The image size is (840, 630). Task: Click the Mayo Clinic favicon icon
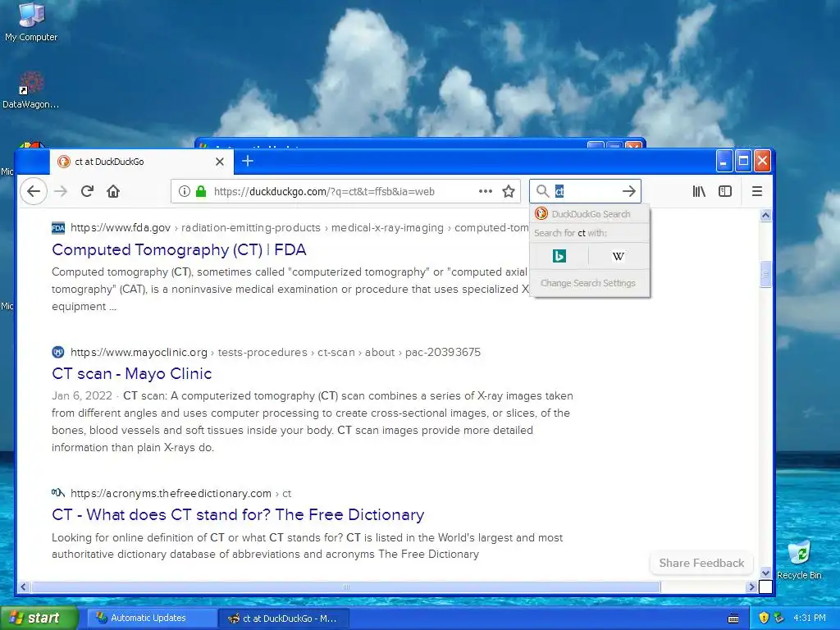pyautogui.click(x=58, y=352)
